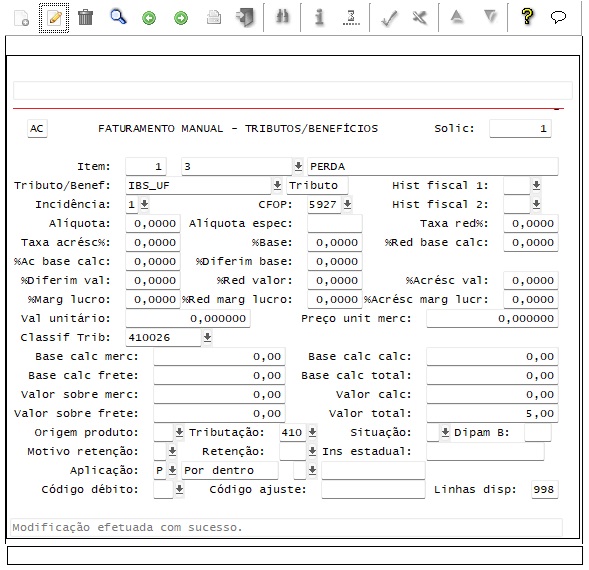Viewport: 589px width, 570px height.
Task: Click the Valor total field
Action: click(492, 414)
